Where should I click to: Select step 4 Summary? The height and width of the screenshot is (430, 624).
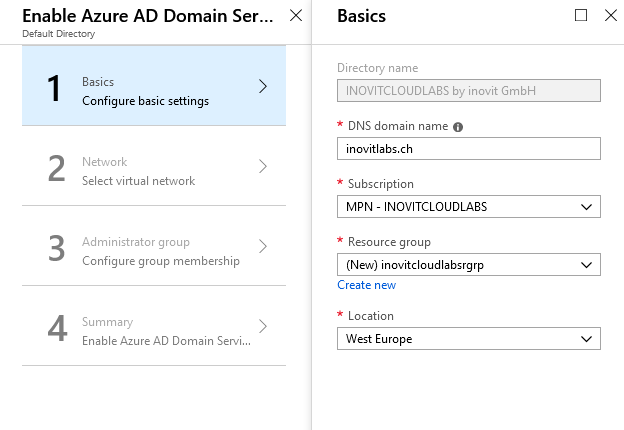click(x=154, y=326)
